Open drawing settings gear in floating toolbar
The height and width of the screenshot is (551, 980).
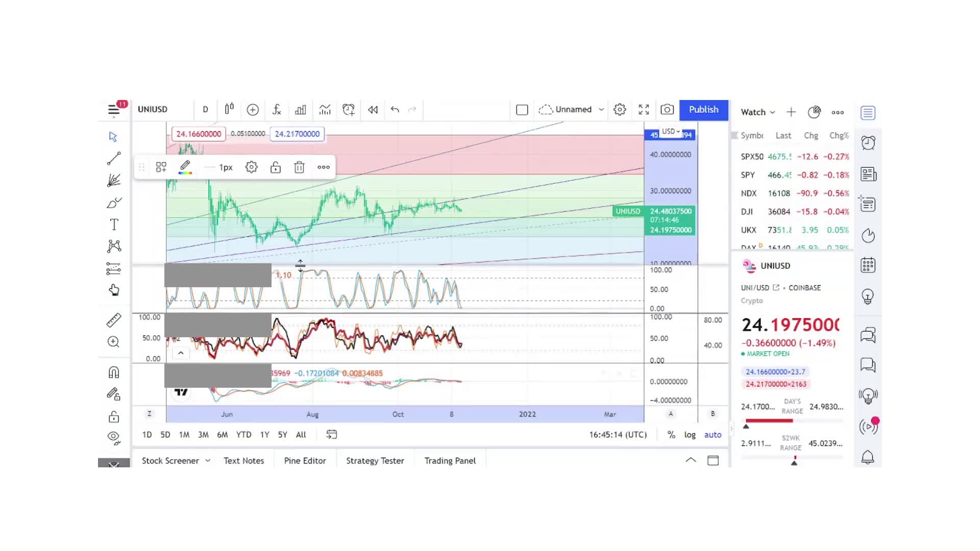(251, 167)
